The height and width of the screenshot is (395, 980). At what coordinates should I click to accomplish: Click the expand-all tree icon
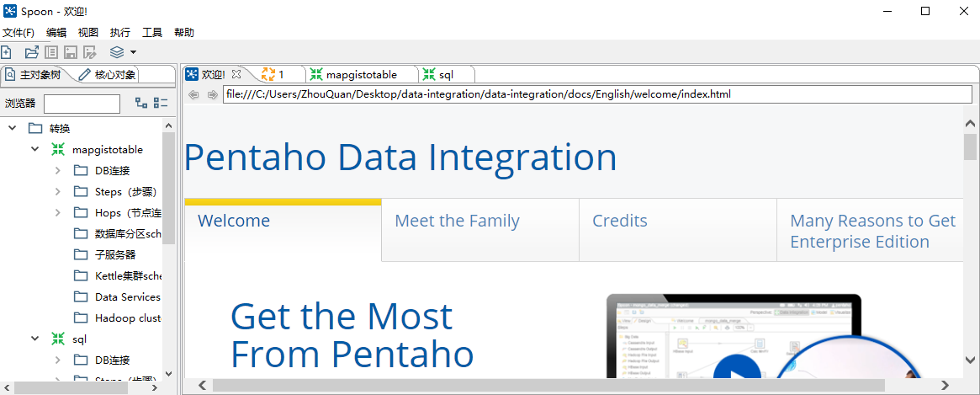point(141,104)
